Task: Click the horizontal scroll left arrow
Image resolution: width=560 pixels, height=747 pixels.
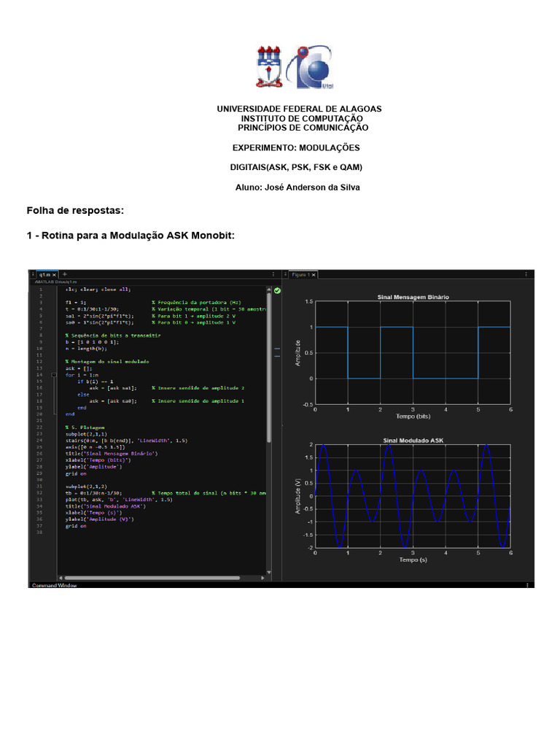Action: pyautogui.click(x=61, y=578)
